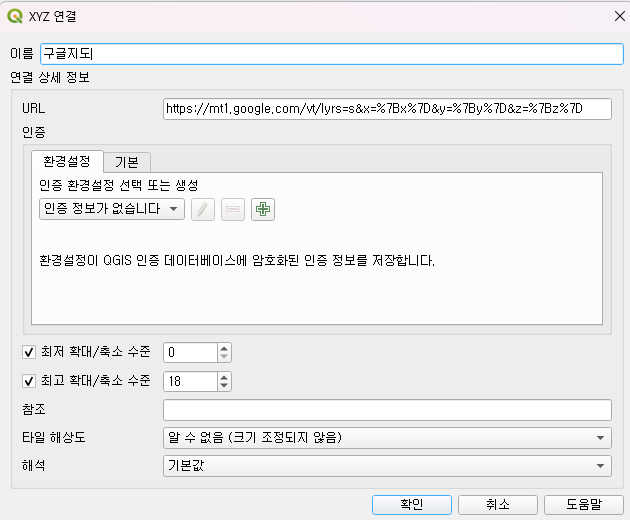Increase the maximum zoom level with up arrow
The image size is (630, 520).
tap(224, 377)
